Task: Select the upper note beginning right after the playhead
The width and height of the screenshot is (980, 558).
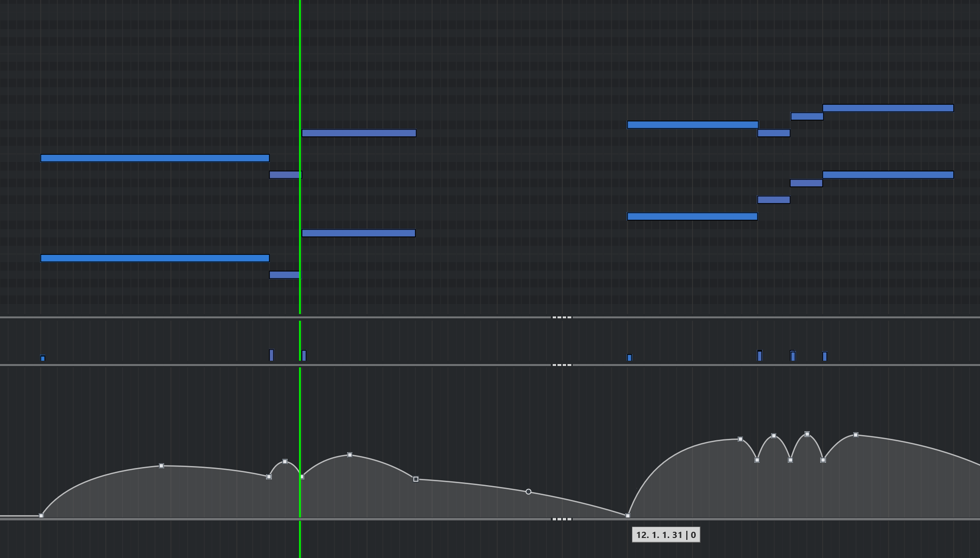Action: (x=359, y=133)
